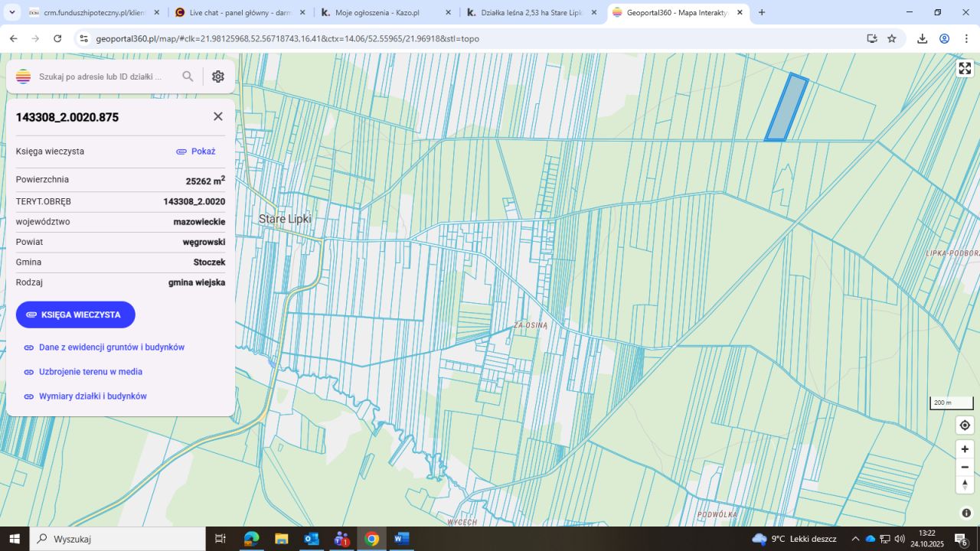Click the ZA-OSINĄ map label
Screen dimensions: 980x551
click(x=531, y=325)
